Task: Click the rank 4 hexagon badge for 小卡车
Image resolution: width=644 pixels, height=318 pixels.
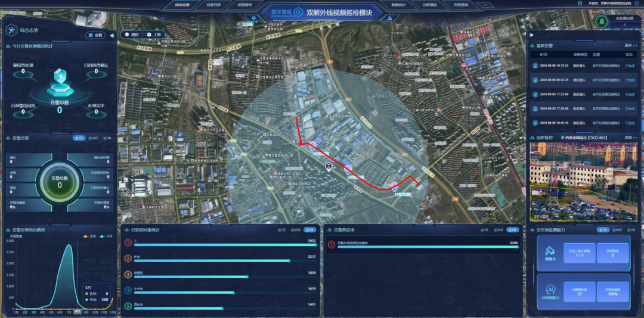Action: click(128, 291)
